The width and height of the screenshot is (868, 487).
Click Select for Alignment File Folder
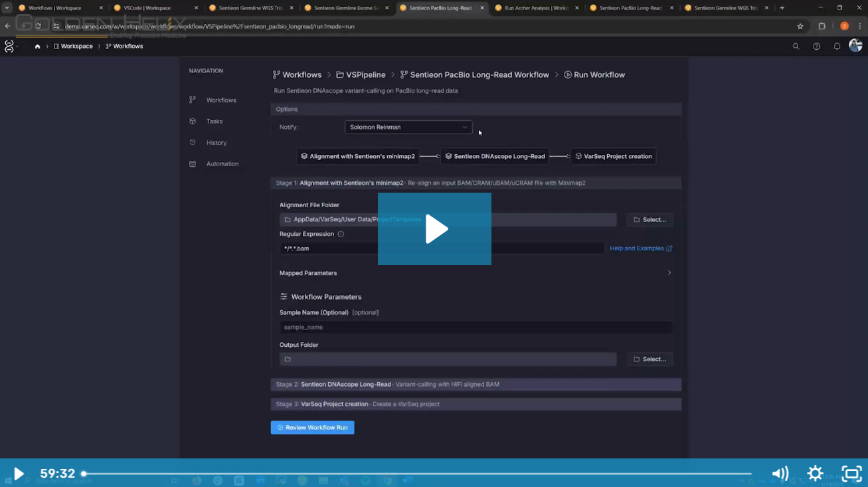[650, 219]
